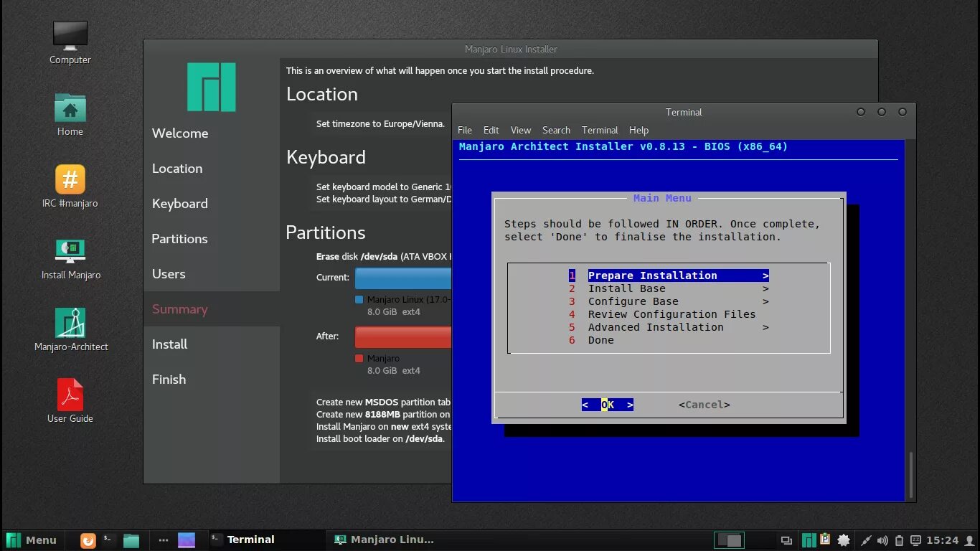Confirm with the OK button in dialog
This screenshot has height=551, width=980.
608,405
